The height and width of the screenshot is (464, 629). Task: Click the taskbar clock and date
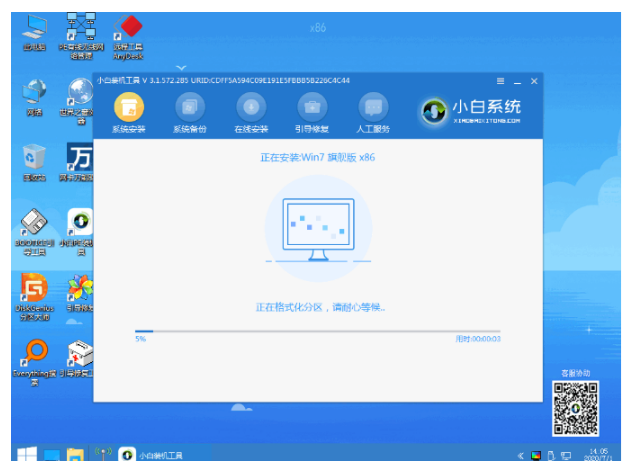[x=599, y=454]
